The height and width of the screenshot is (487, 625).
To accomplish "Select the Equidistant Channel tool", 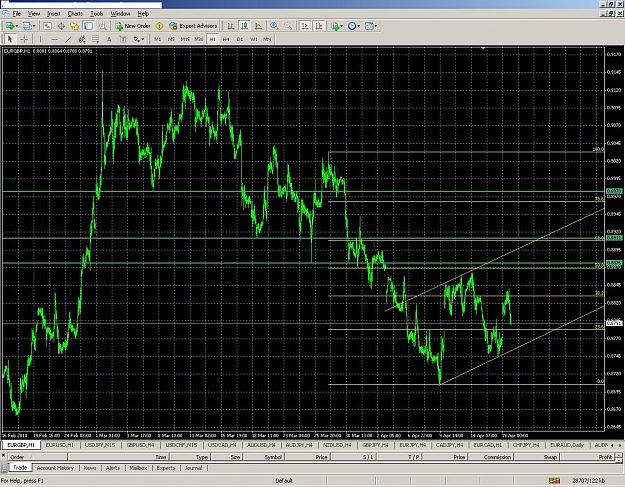I will coord(82,39).
